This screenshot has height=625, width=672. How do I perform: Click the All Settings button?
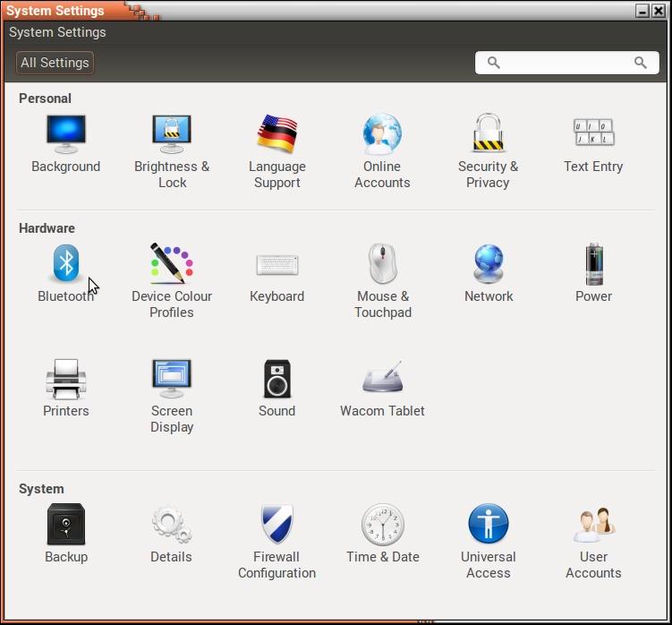tap(55, 63)
